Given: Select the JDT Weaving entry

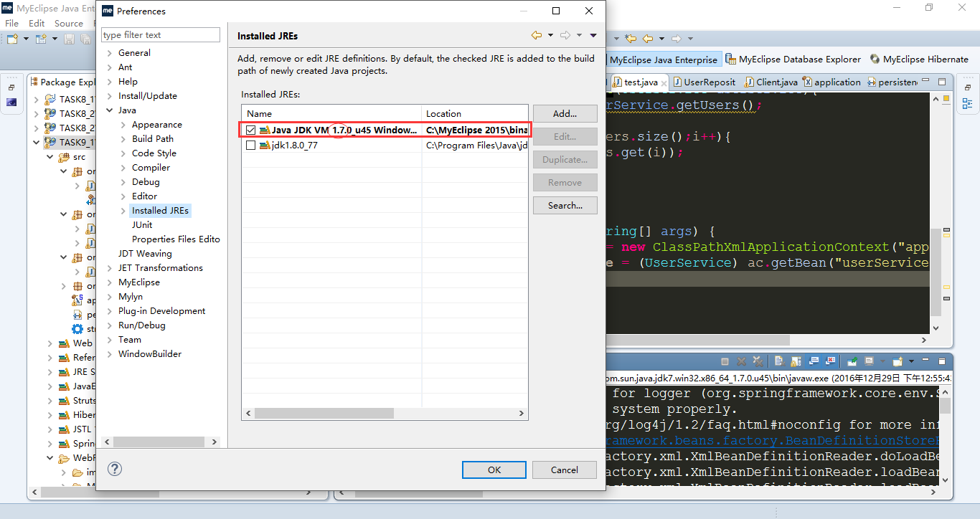Looking at the screenshot, I should click(145, 254).
